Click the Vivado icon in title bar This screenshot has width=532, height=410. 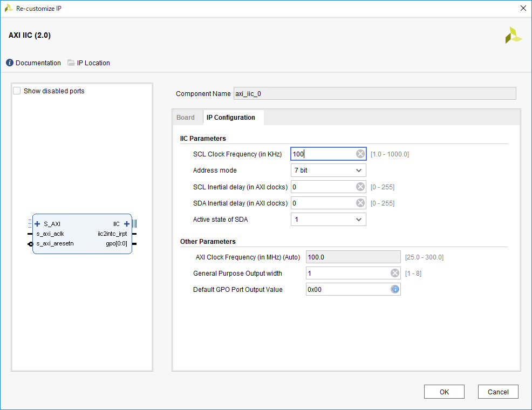tap(9, 8)
